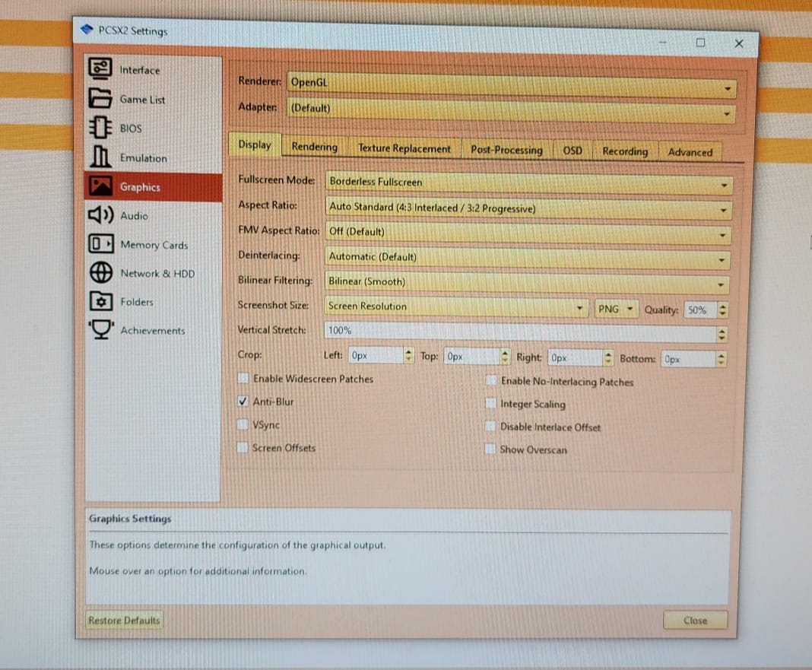
Task: Open the OSD tab
Action: (573, 151)
